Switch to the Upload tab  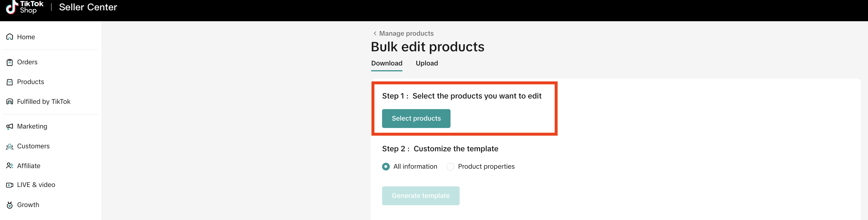[427, 63]
